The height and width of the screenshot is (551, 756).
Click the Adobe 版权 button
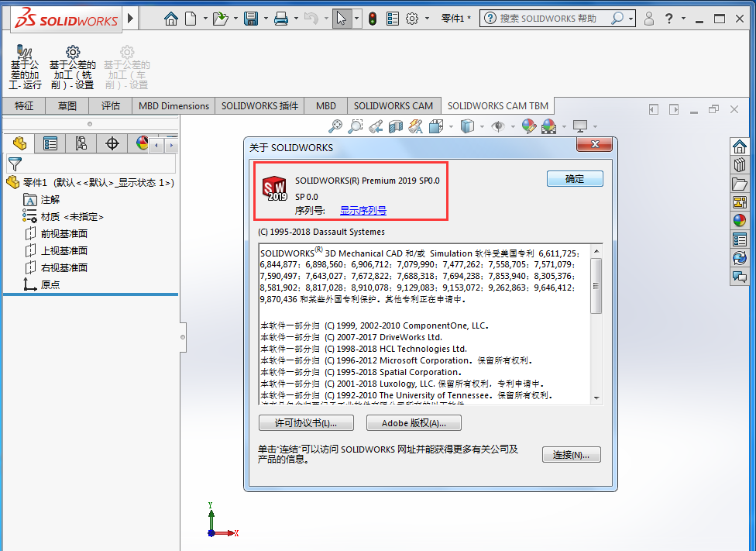[414, 422]
